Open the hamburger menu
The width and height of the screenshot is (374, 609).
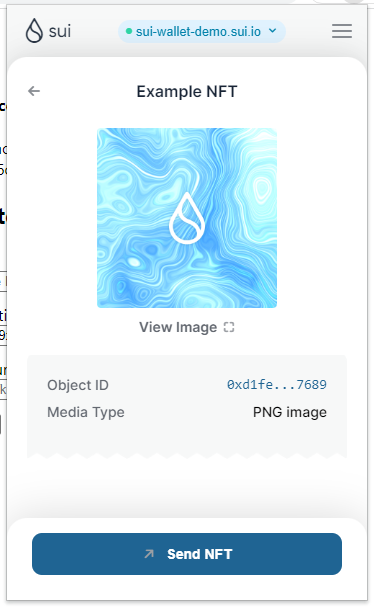[342, 31]
